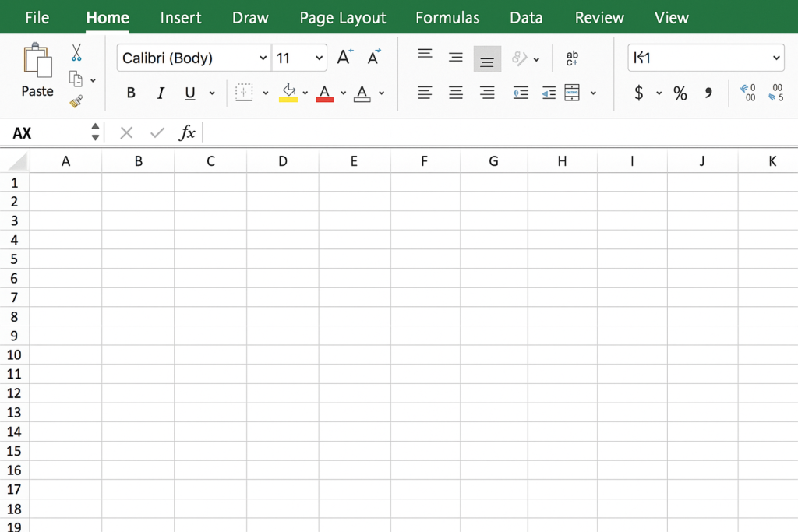Click the Format Painter brush icon
The height and width of the screenshot is (532, 798).
pos(76,101)
